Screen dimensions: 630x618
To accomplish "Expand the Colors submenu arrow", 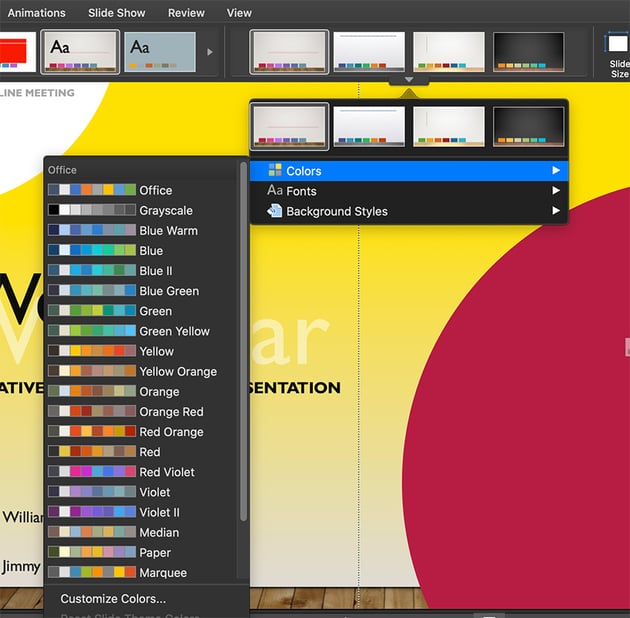I will 556,171.
